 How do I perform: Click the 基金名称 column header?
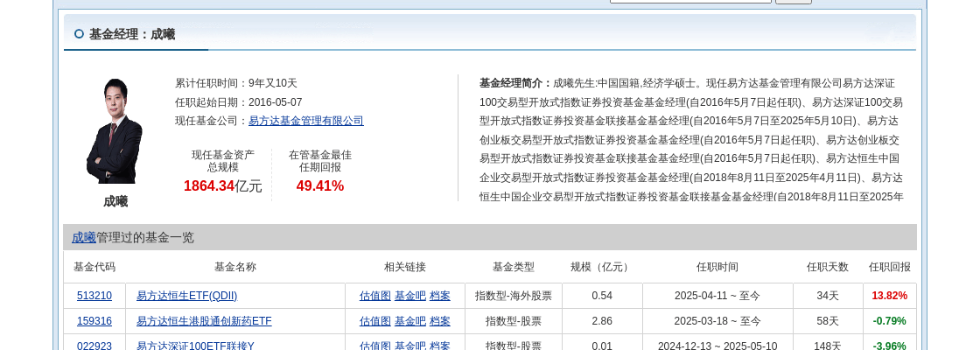[235, 267]
